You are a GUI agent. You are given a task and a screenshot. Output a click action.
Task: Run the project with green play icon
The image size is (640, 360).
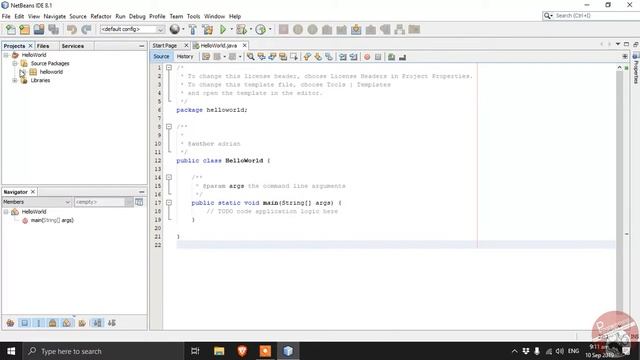coord(223,29)
